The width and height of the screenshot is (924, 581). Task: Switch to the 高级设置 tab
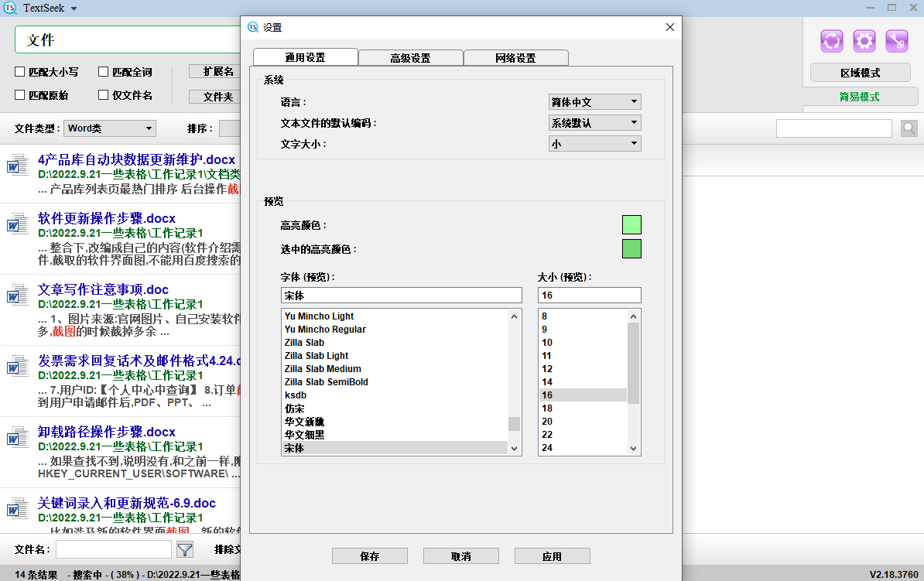410,58
